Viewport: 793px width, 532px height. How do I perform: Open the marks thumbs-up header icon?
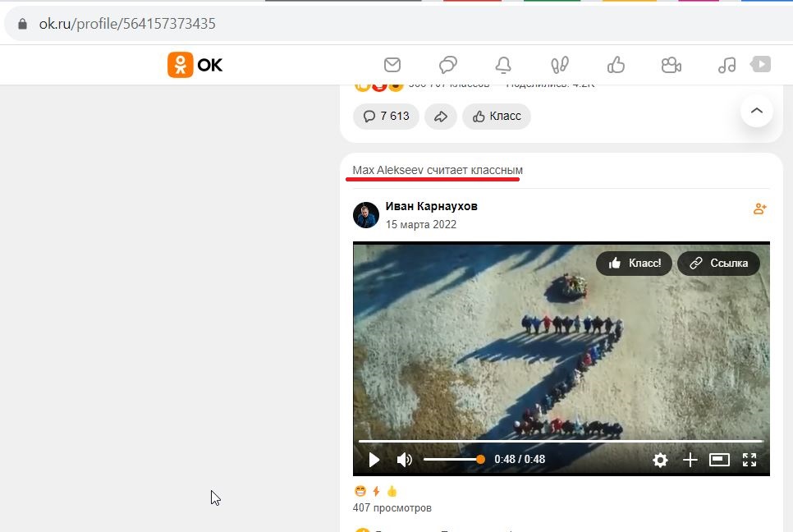(x=616, y=65)
